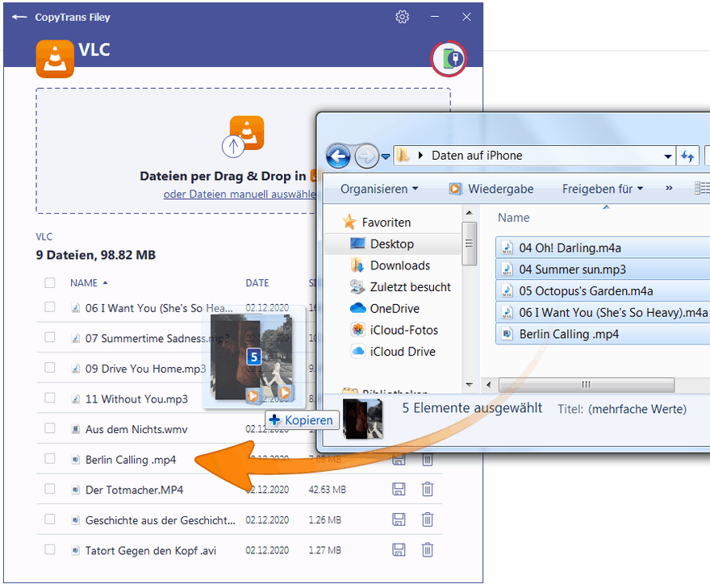710x588 pixels.
Task: Check the box for 06 I Want You file
Action: click(50, 307)
